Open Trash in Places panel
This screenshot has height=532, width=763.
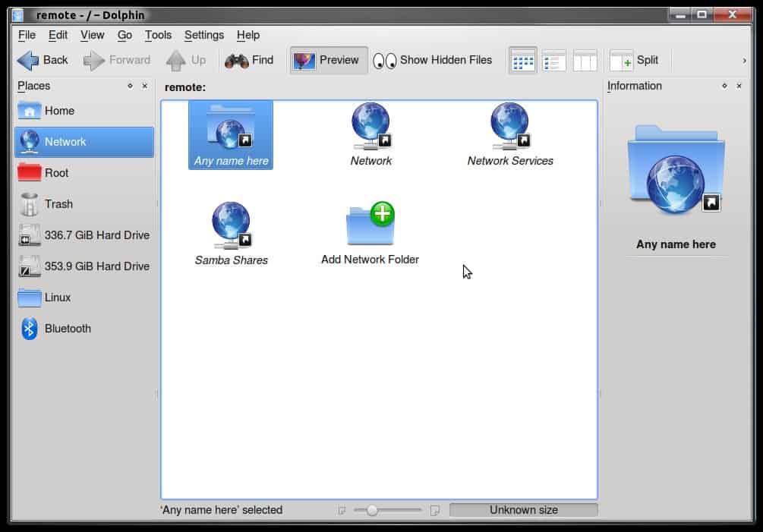tap(84, 204)
